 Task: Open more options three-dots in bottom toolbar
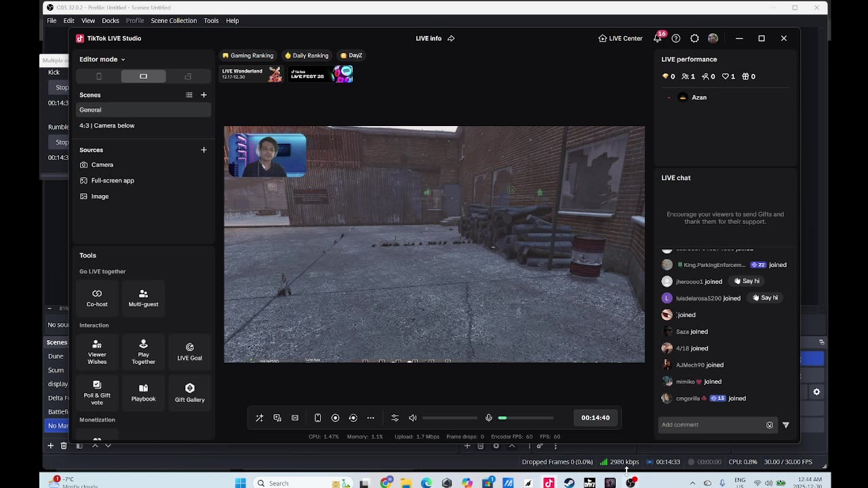point(370,418)
